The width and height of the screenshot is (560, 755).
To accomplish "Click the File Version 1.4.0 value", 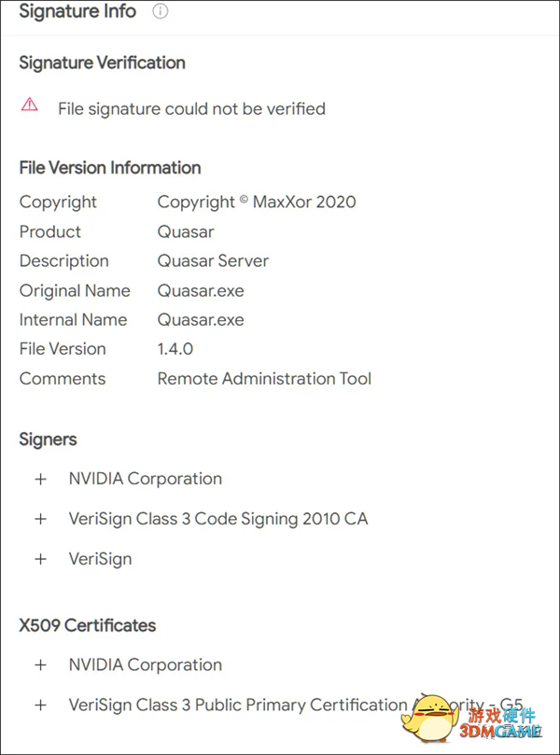I will 175,349.
